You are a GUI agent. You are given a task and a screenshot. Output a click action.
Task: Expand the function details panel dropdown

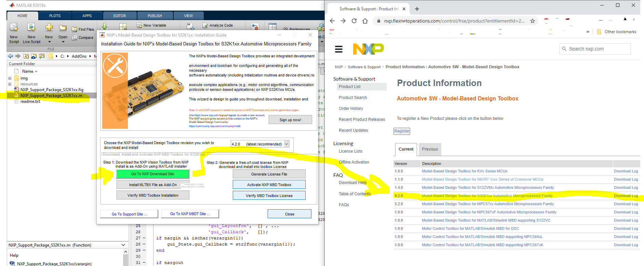click(123, 245)
